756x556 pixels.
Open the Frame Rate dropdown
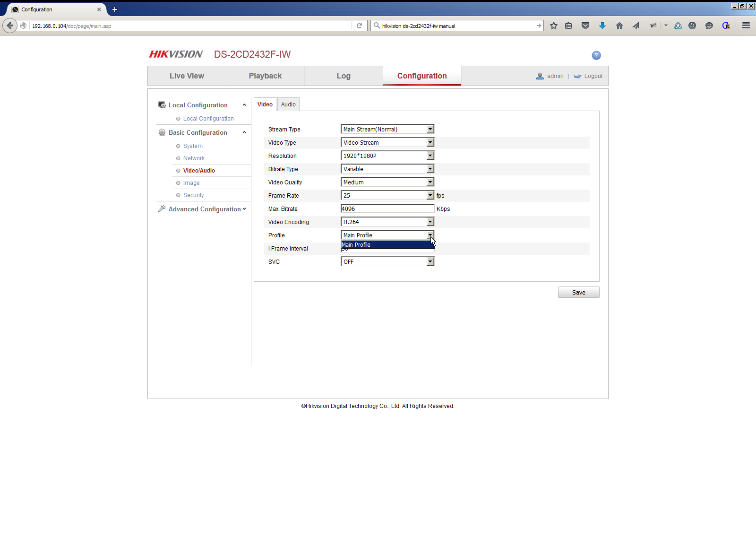point(387,195)
